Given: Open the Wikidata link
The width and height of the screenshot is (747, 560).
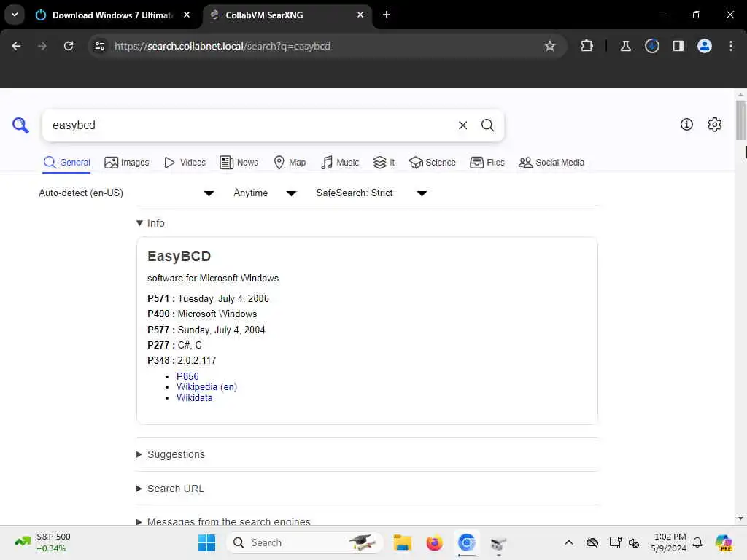Looking at the screenshot, I should point(194,397).
